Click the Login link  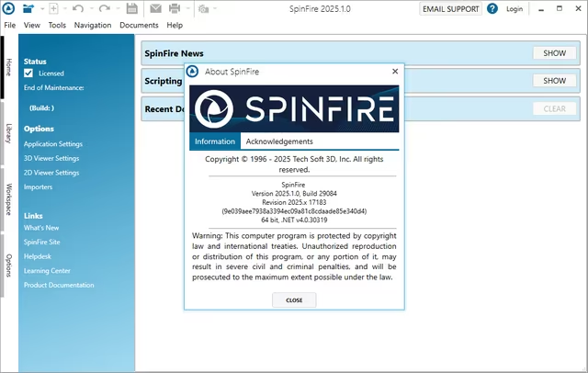click(514, 9)
